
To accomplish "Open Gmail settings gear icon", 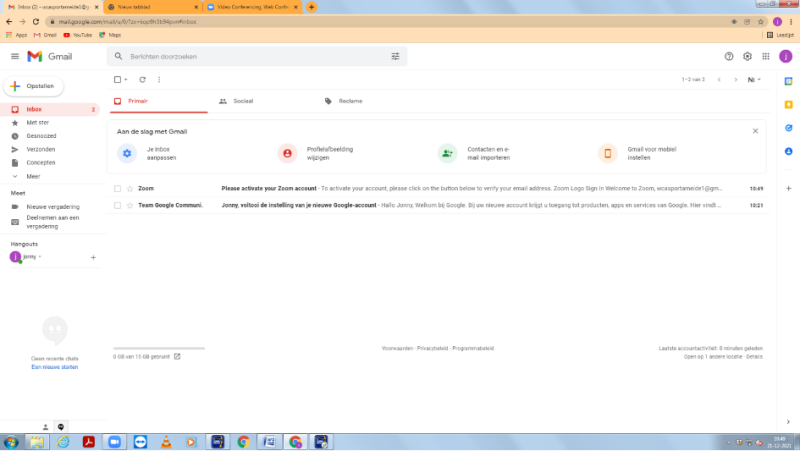I will click(x=747, y=57).
